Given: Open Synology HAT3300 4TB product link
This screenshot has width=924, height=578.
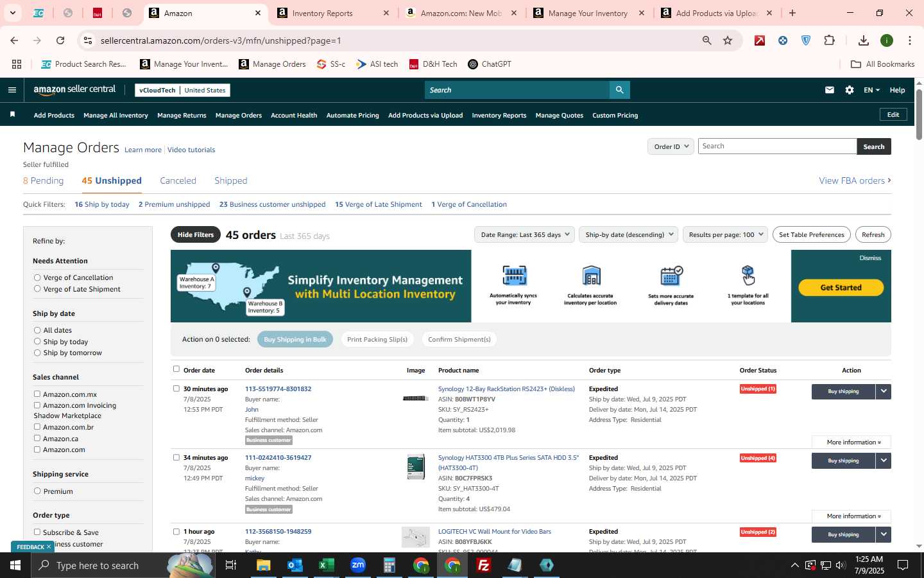Looking at the screenshot, I should pos(508,462).
